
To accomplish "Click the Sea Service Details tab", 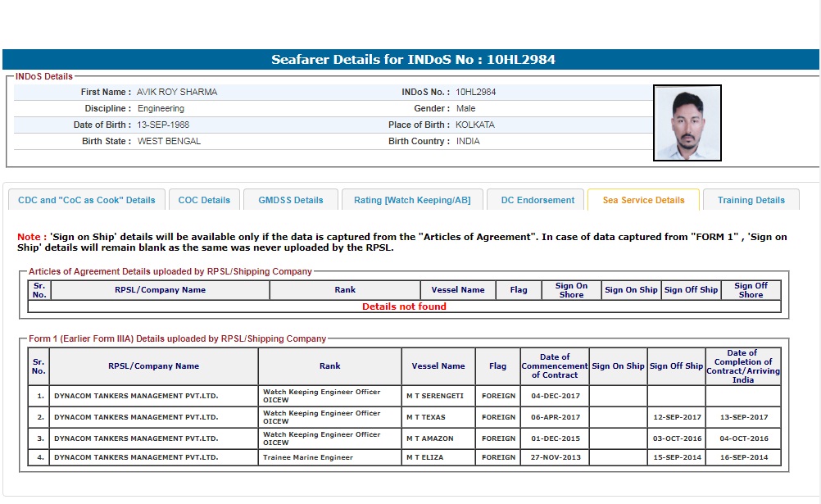I will click(643, 200).
